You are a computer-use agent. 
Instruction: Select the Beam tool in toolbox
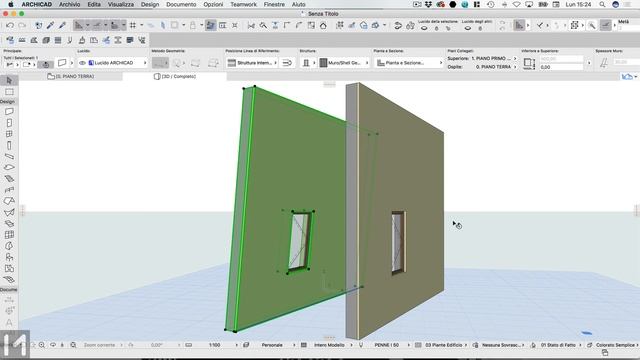click(9, 156)
